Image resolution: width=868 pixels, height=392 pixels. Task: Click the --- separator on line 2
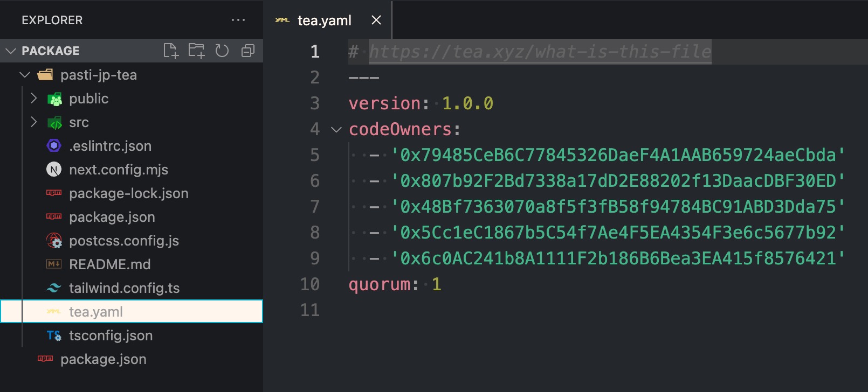click(x=364, y=78)
